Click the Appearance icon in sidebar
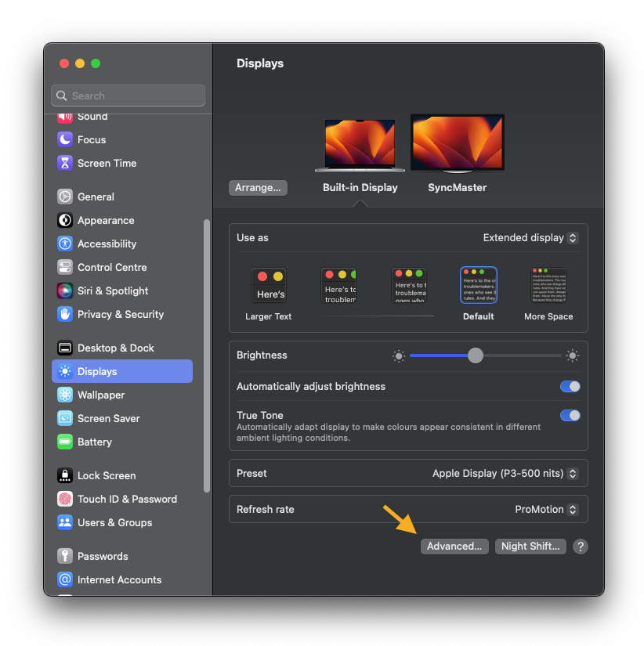This screenshot has width=644, height=646. (x=65, y=220)
